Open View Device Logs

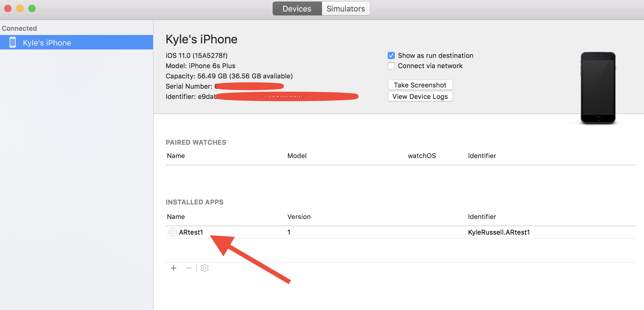pyautogui.click(x=420, y=96)
